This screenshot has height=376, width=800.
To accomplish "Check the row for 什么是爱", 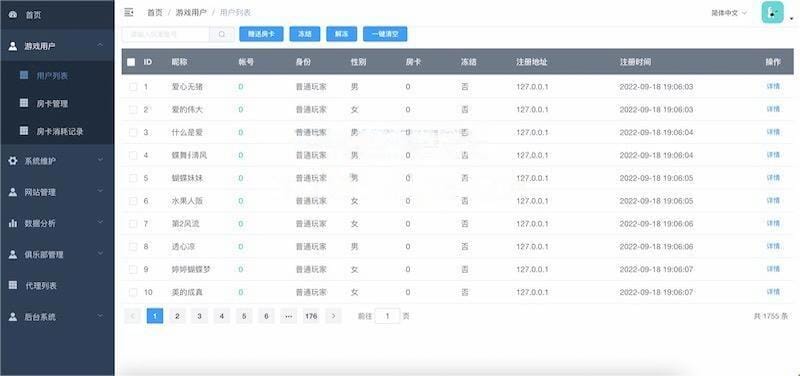I will [x=133, y=133].
